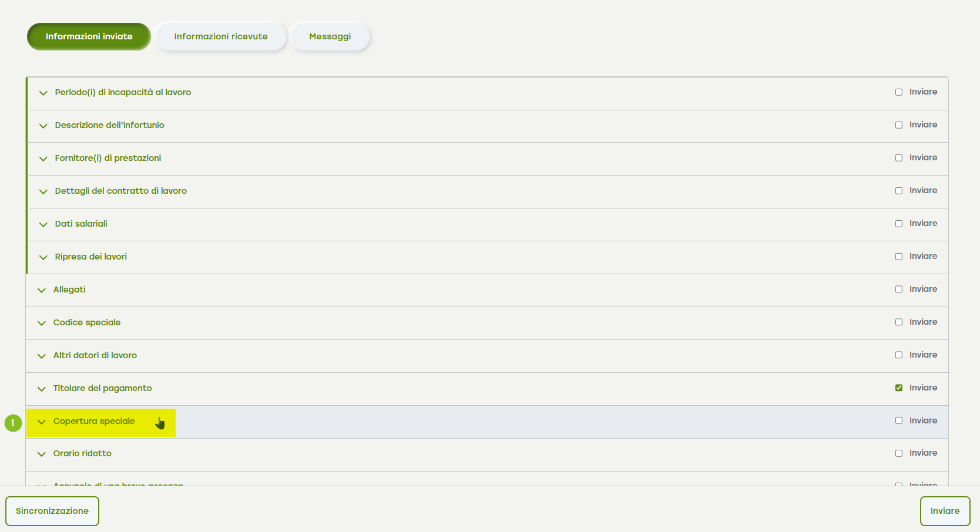Open the Informazioni ricevute tab
This screenshot has width=980, height=532.
221,36
